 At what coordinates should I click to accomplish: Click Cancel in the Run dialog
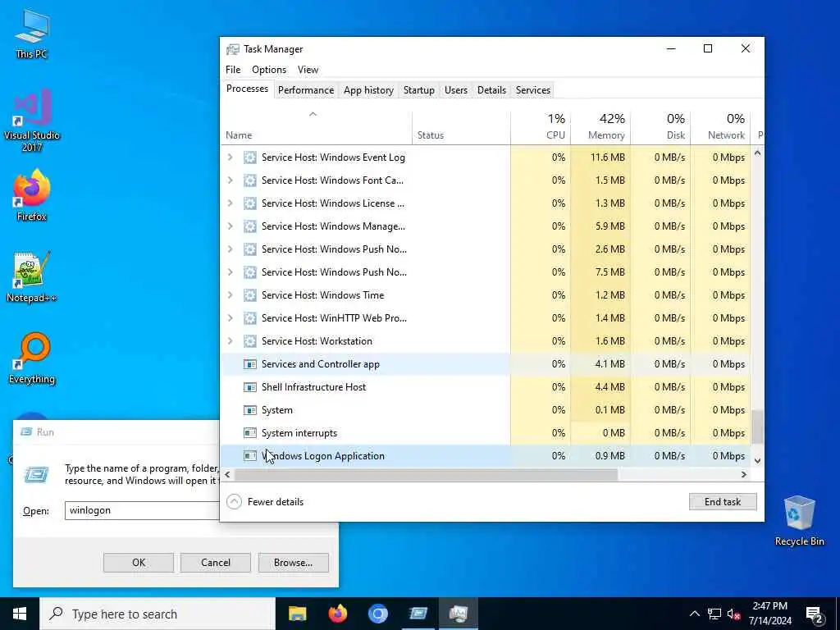tap(216, 563)
